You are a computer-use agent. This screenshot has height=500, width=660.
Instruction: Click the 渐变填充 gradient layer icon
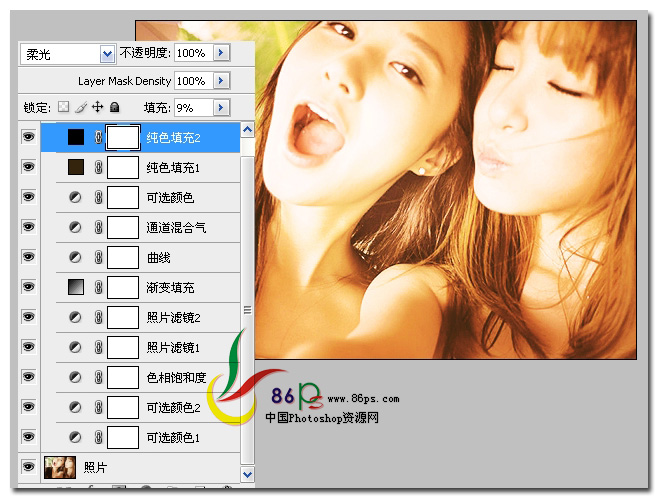(76, 288)
